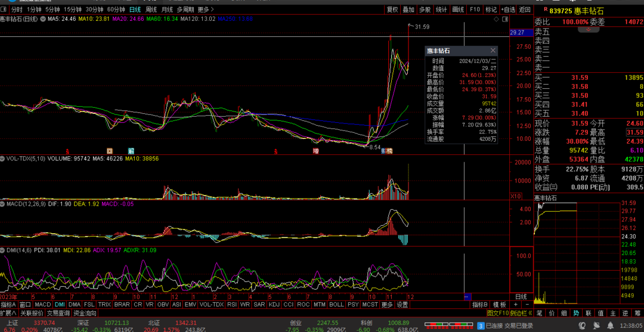
Task: Zoom out chart with the - button
Action: click(527, 305)
